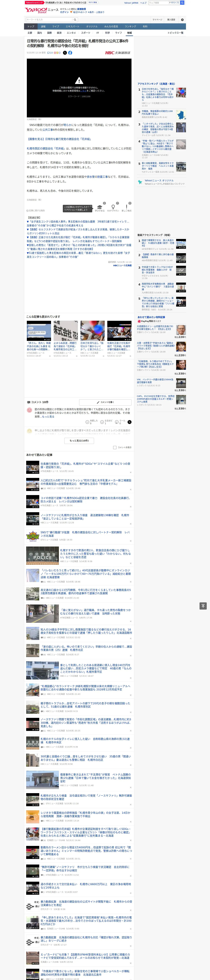Screen dimensions: 210x980
Task: Click the 今すぐ参加 button
Action: [93, 2]
